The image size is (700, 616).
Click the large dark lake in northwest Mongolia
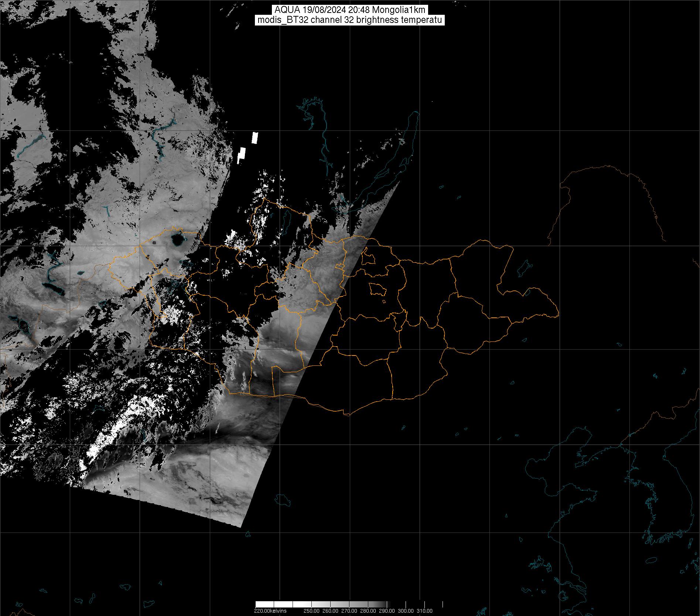click(x=178, y=241)
